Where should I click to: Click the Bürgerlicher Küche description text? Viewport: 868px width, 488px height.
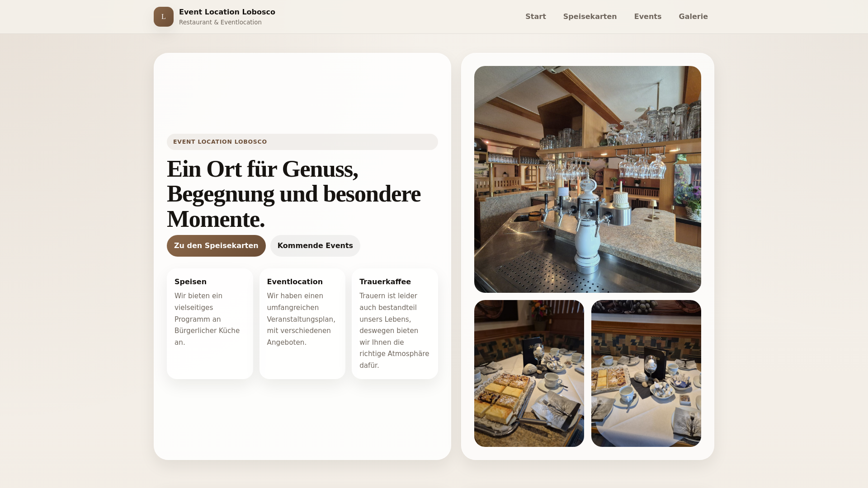[x=207, y=319]
